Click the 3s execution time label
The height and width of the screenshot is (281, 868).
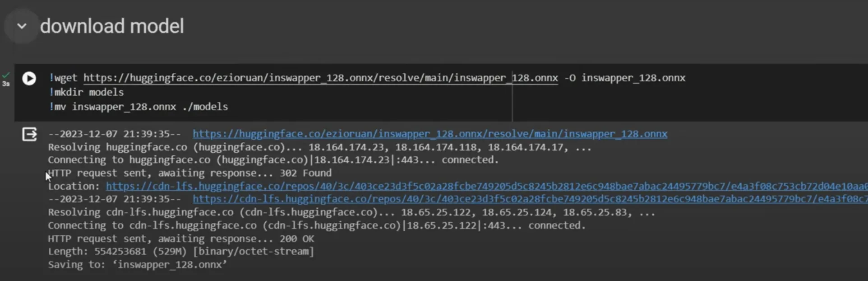[6, 84]
